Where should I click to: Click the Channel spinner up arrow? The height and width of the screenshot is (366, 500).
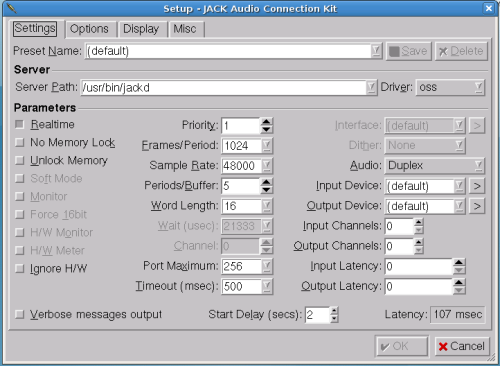pos(266,242)
